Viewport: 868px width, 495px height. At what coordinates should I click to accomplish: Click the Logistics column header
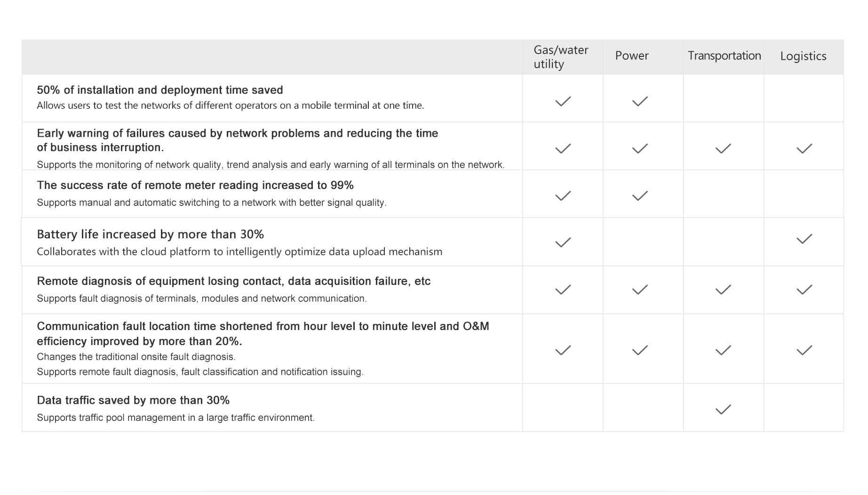[x=803, y=56]
